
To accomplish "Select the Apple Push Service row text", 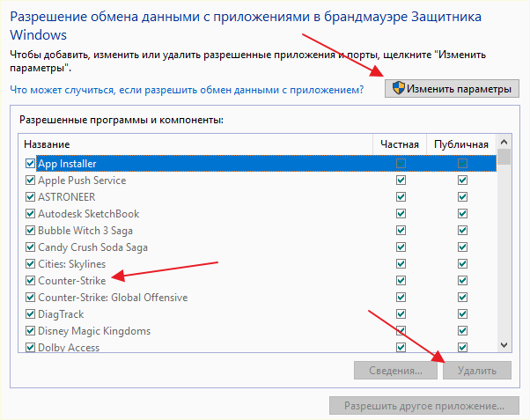I will click(82, 181).
